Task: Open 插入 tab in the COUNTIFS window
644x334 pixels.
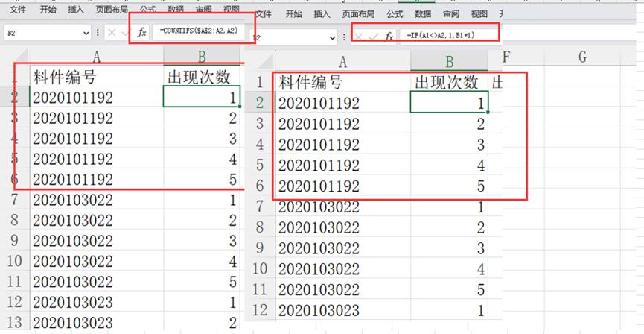Action: tap(76, 10)
